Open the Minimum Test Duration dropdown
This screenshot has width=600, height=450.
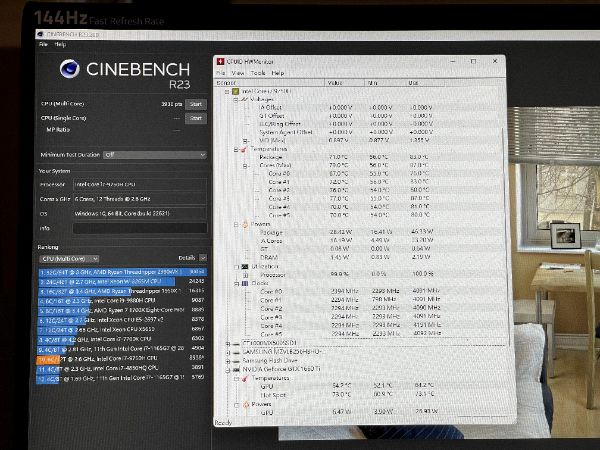click(x=155, y=155)
